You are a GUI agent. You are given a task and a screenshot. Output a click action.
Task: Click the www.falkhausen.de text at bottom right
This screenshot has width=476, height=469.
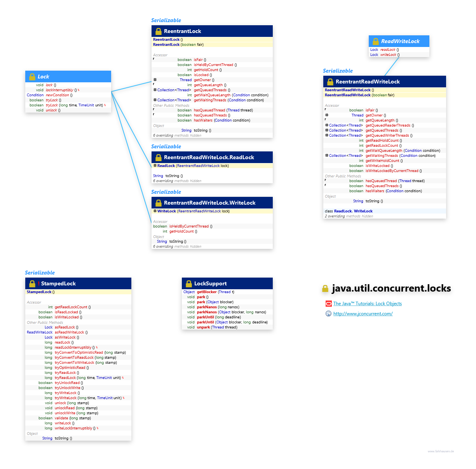point(441,451)
